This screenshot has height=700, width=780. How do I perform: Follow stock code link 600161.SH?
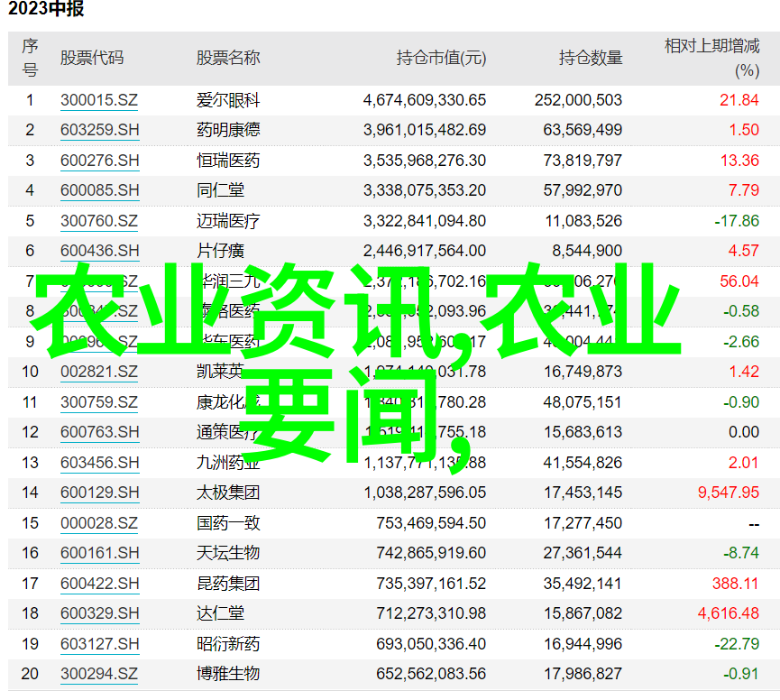[99, 553]
